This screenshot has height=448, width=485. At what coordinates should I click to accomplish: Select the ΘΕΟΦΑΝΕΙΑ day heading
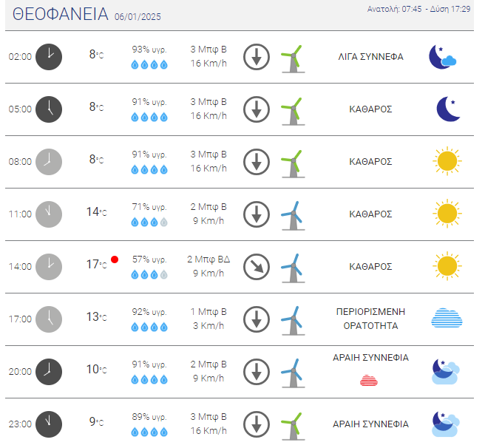point(61,14)
